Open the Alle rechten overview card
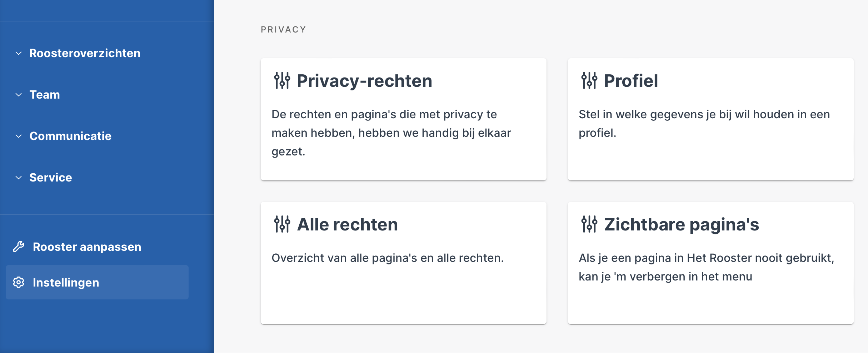The width and height of the screenshot is (868, 353). point(404,263)
